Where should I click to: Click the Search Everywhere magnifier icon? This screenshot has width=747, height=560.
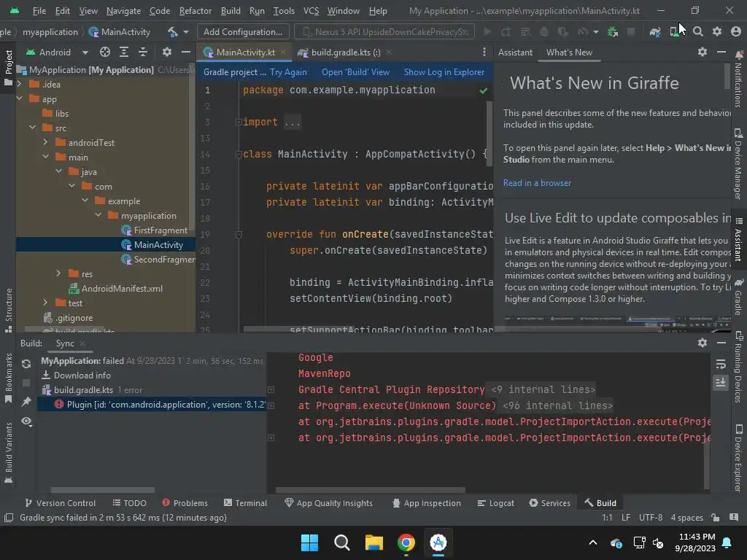pyautogui.click(x=698, y=32)
